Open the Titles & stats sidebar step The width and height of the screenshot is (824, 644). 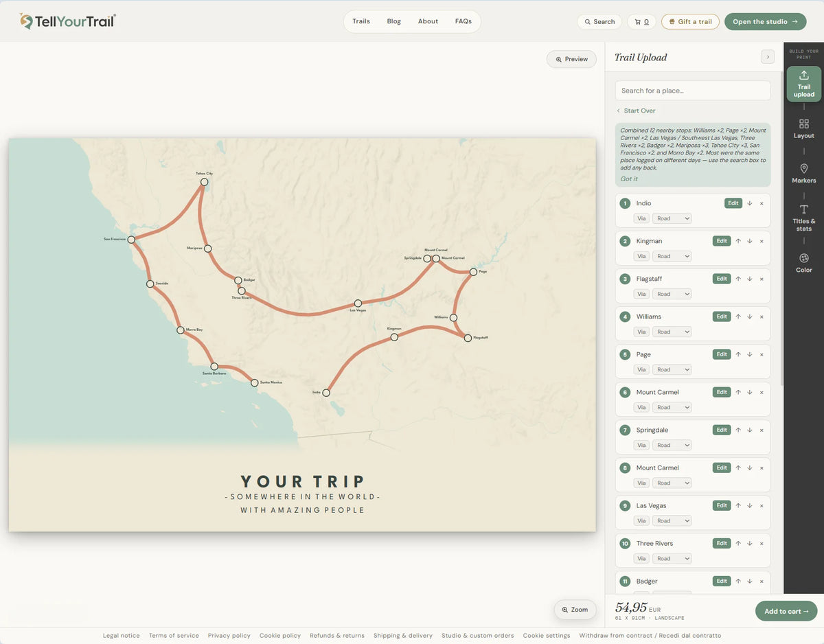tap(804, 217)
